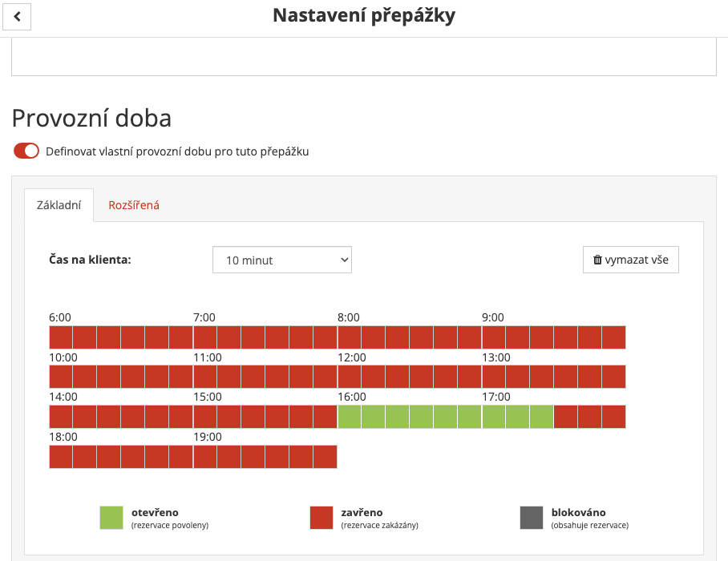The image size is (728, 561).
Task: Toggle the 11:00 closed time slot
Action: [205, 377]
